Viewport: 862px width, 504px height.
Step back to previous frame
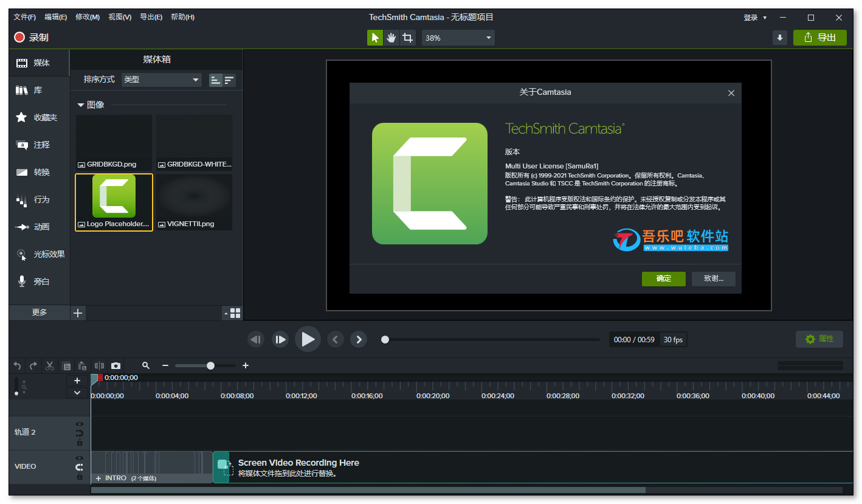coord(256,339)
